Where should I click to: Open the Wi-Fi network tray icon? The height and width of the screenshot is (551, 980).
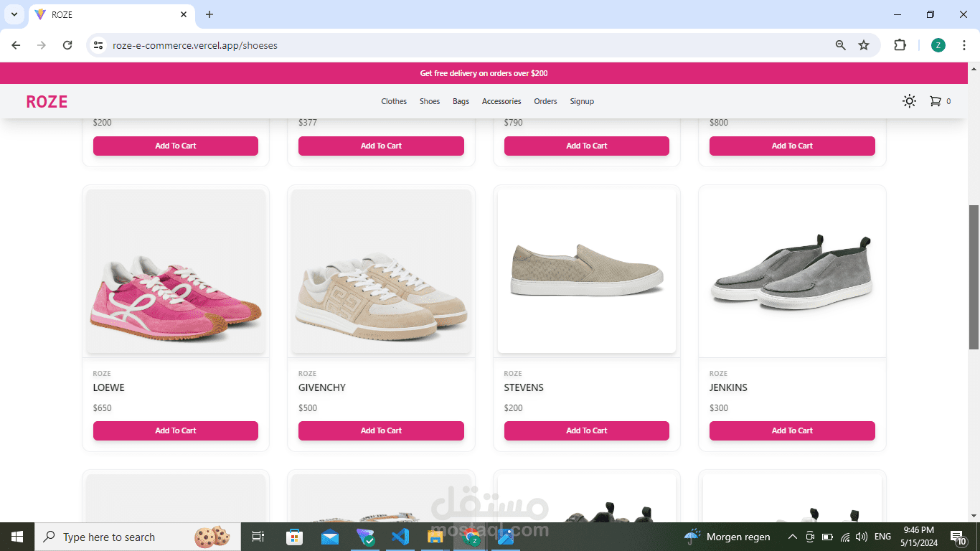coord(845,537)
